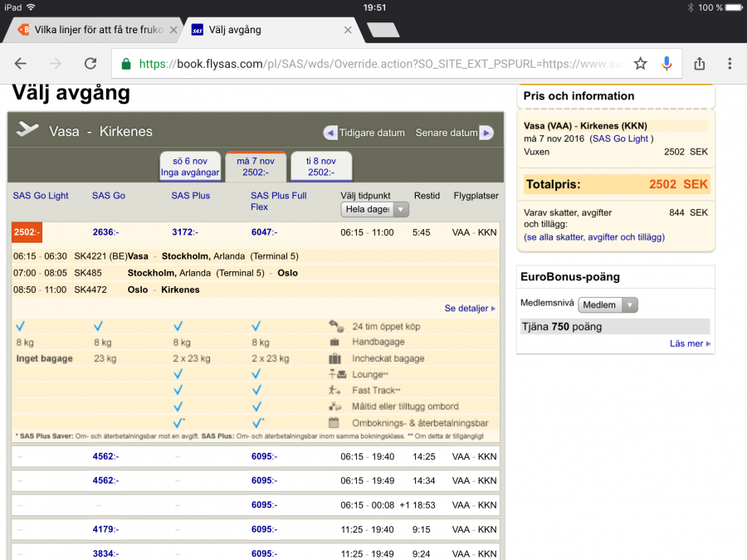The width and height of the screenshot is (747, 560).
Task: Activate voice search microphone icon
Action: [666, 63]
